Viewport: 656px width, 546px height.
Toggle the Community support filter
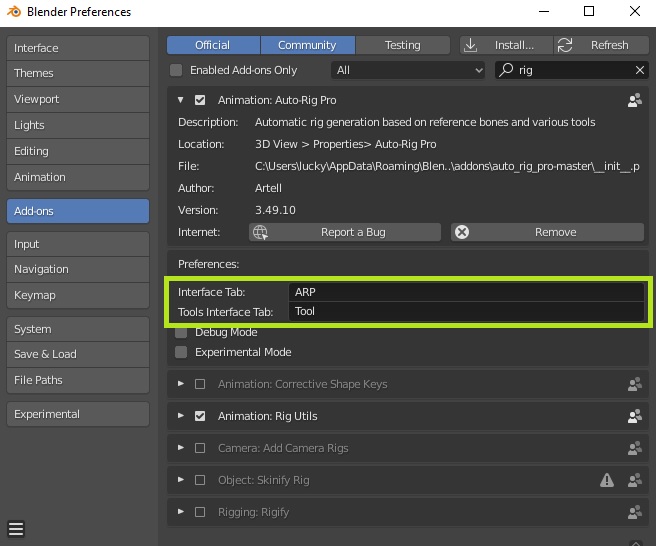point(308,45)
